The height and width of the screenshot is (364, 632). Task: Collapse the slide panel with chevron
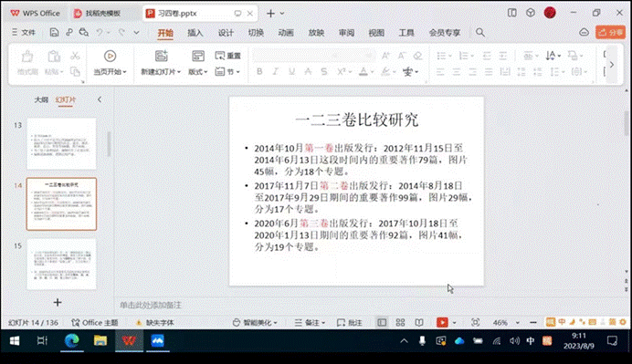click(100, 99)
